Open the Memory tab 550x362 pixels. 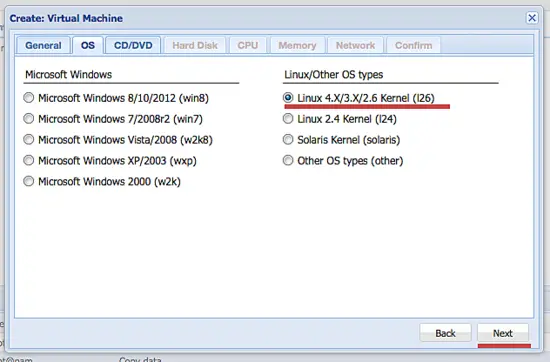coord(297,45)
